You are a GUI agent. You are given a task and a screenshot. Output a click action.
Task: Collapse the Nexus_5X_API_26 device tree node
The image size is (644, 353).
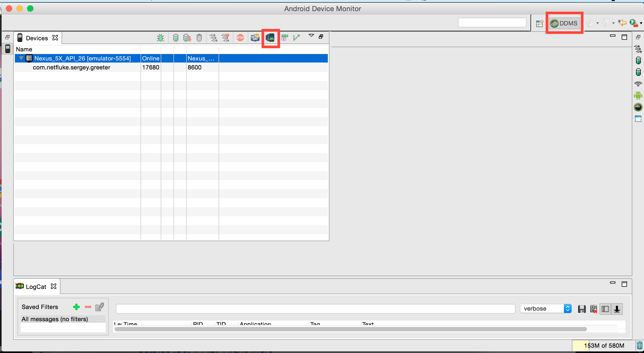[21, 58]
